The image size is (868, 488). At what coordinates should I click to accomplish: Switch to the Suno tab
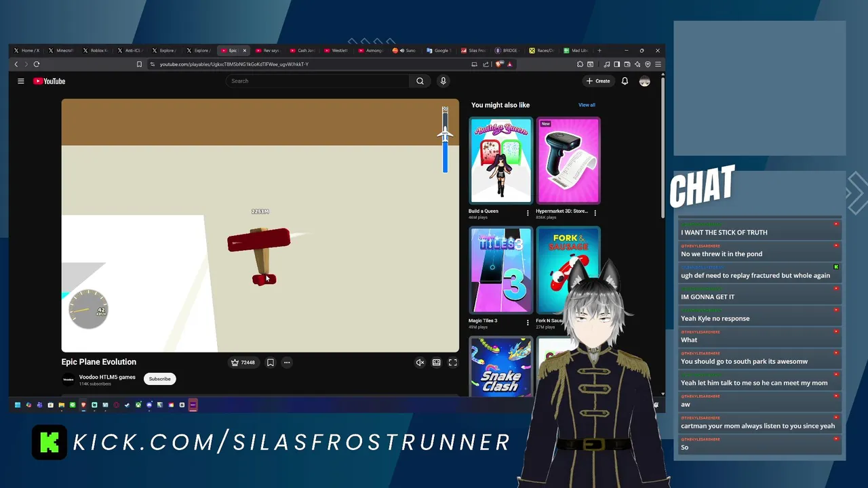[x=406, y=50]
